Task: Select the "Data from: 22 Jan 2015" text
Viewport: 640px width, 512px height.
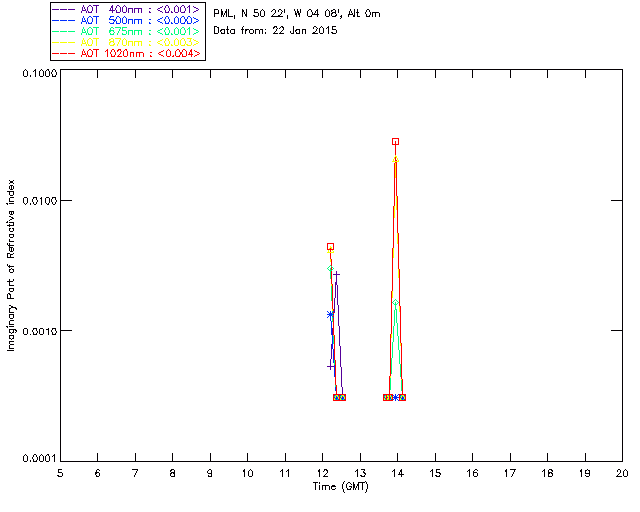Action: [x=275, y=30]
